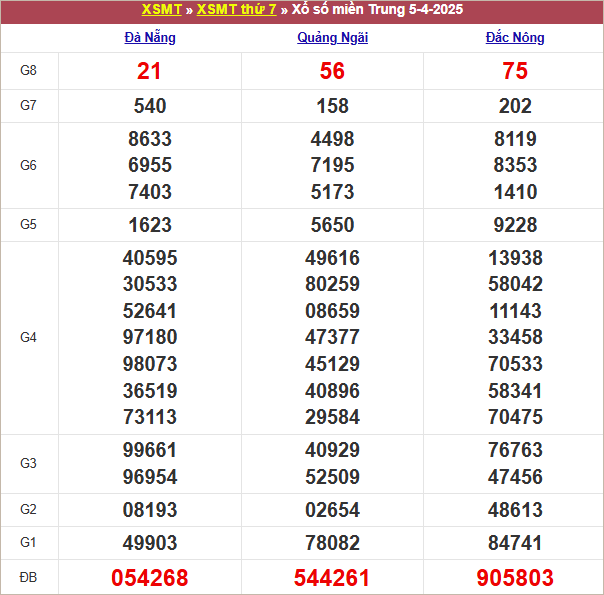The height and width of the screenshot is (595, 604).
Task: Click the G3 number 47456
Action: (x=515, y=477)
